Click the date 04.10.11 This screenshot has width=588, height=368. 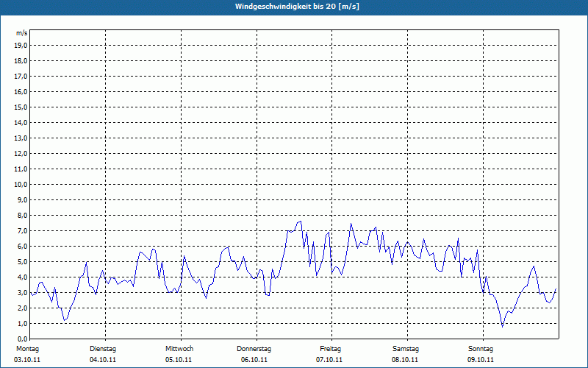point(103,360)
